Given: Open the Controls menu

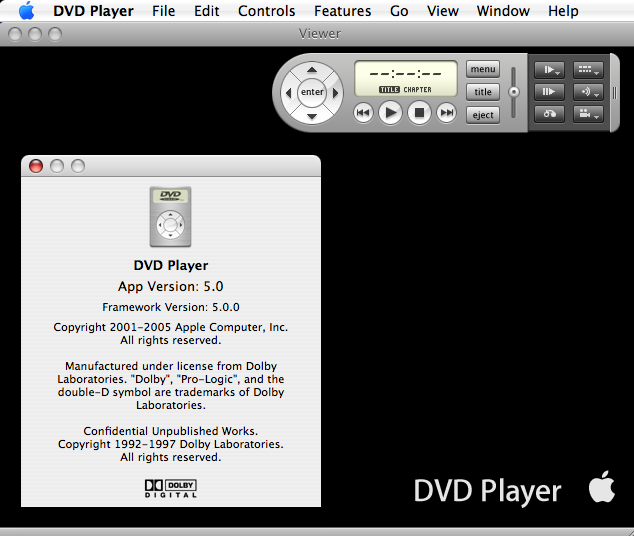Looking at the screenshot, I should click(x=266, y=11).
